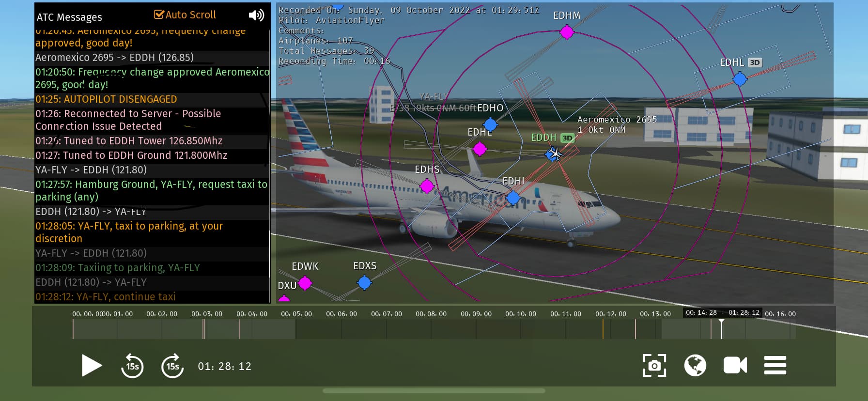
Task: Start replay with the play button
Action: click(x=92, y=366)
